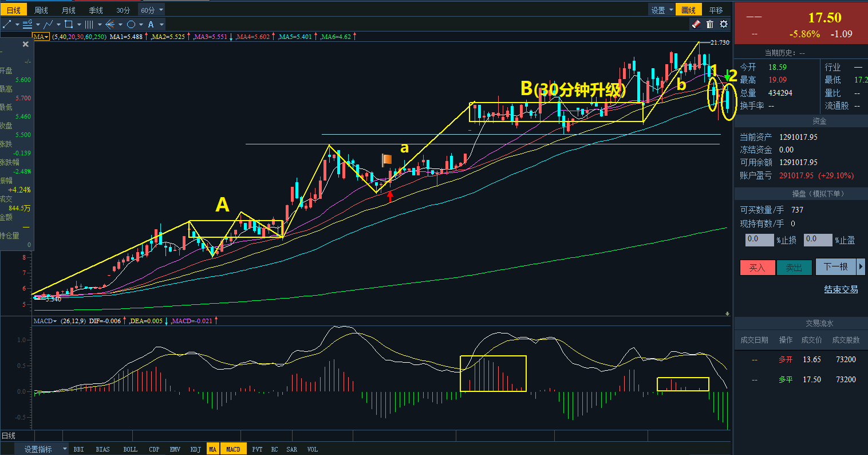Click the 日线 label on time axis
Image resolution: width=868 pixels, height=455 pixels.
pyautogui.click(x=9, y=436)
